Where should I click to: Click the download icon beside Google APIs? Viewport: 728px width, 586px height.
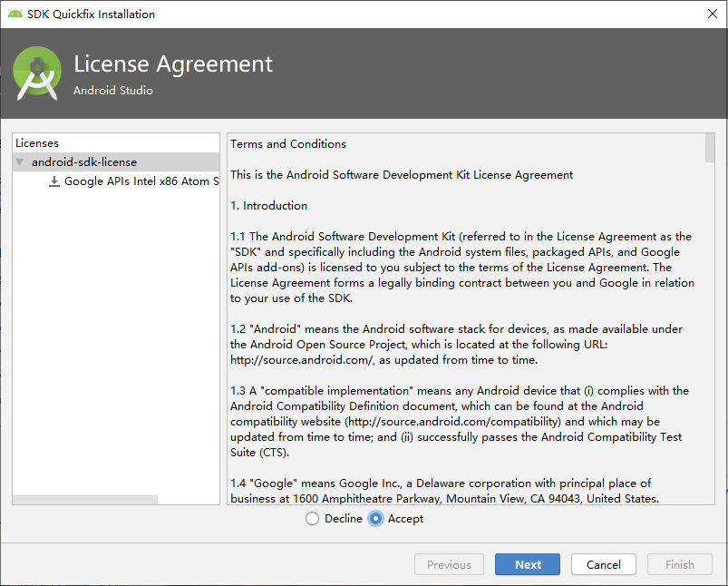pyautogui.click(x=54, y=181)
